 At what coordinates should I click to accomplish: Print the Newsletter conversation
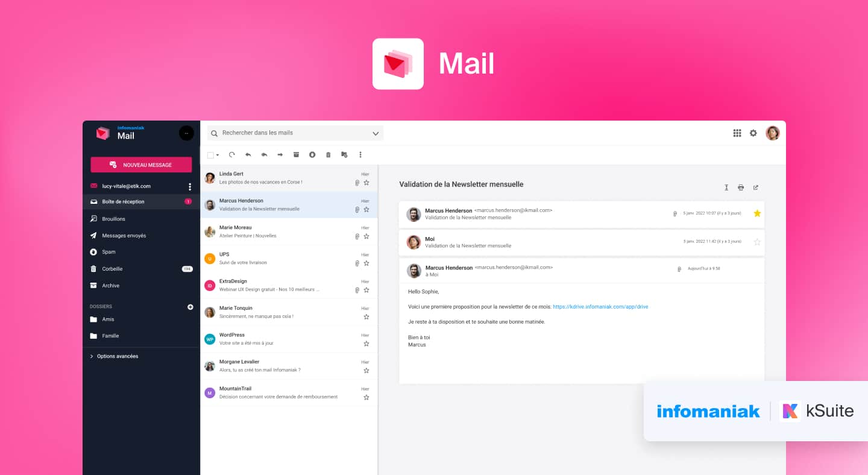coord(741,187)
